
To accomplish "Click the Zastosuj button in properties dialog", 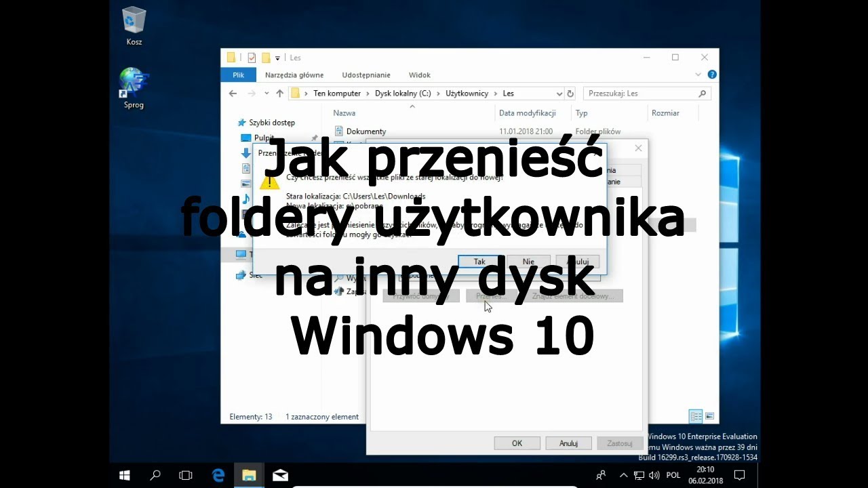I will click(620, 443).
